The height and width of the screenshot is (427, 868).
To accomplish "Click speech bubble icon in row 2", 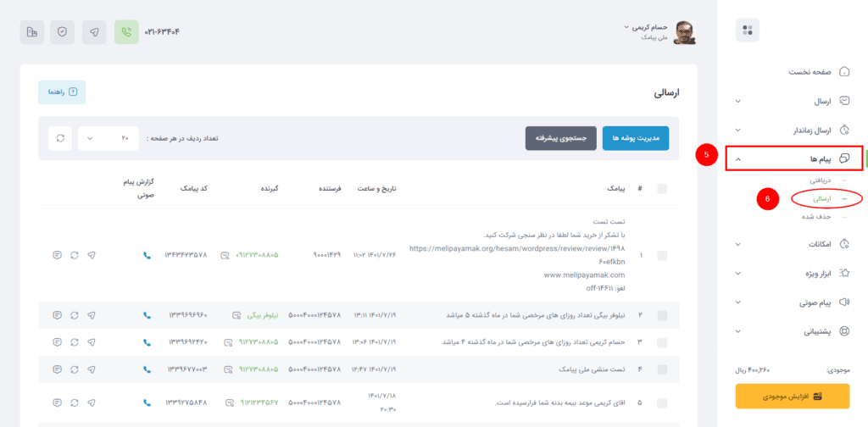I will click(x=57, y=315).
